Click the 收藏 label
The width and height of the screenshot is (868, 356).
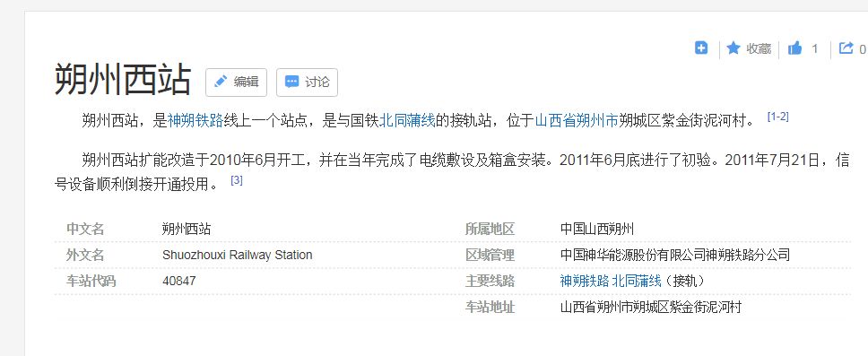point(759,48)
